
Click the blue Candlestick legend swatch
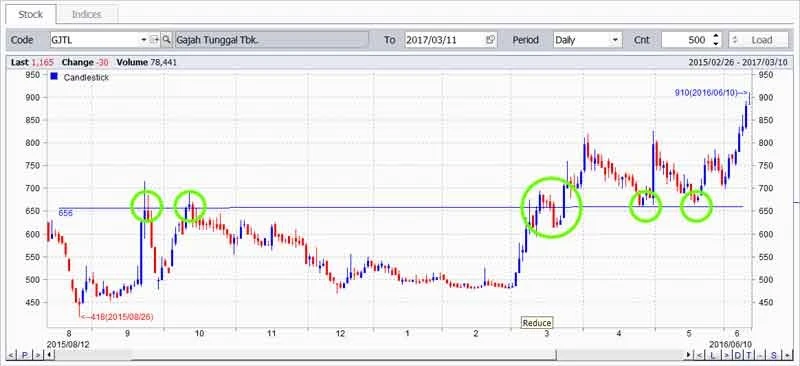coord(54,77)
